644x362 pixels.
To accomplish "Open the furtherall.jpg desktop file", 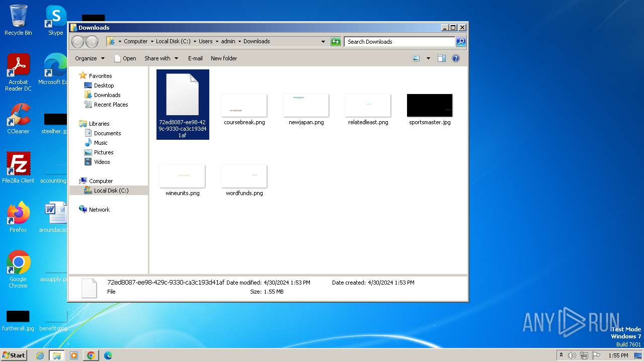I will pyautogui.click(x=18, y=321).
